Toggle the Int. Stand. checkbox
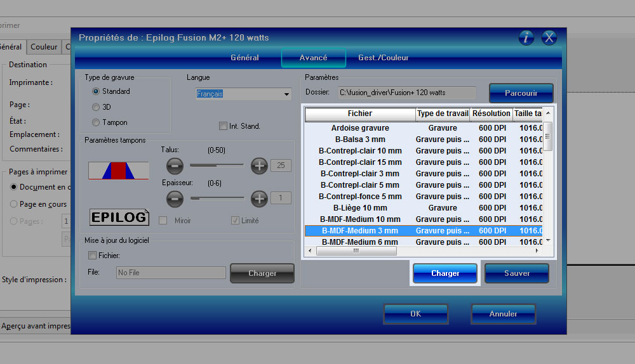The image size is (635, 364). point(223,126)
